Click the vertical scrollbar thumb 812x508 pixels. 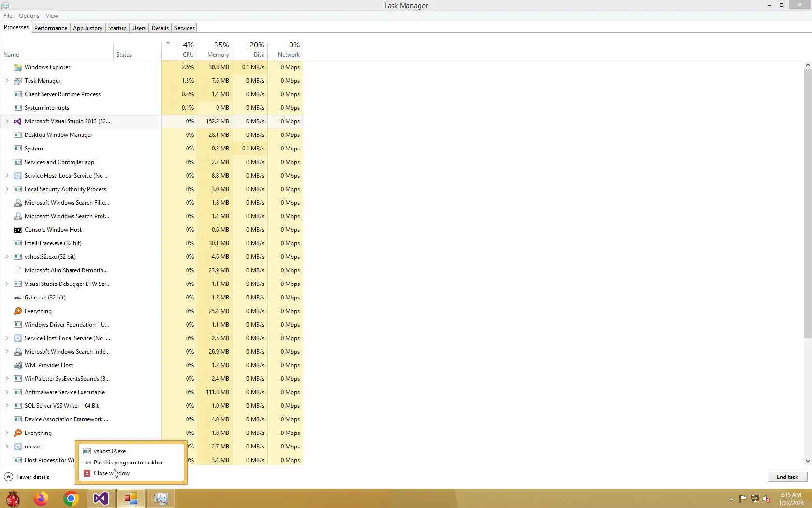point(808,204)
